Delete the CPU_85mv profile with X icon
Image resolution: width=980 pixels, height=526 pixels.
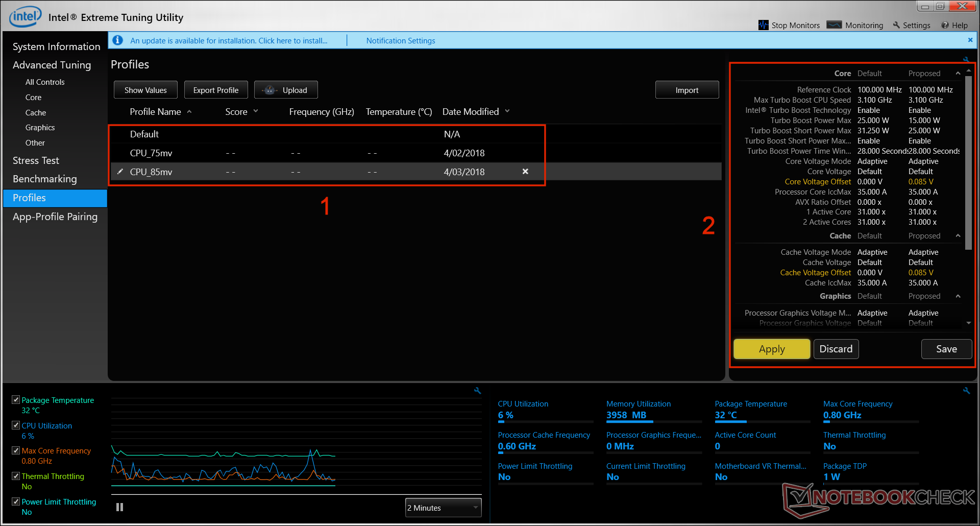[x=525, y=172]
